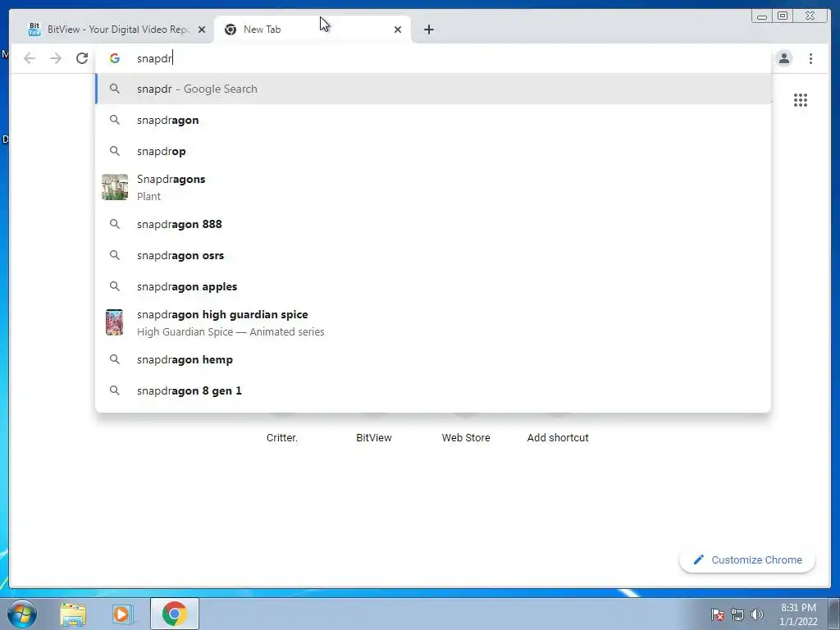840x630 pixels.
Task: Open the taskbar clock showing 8:31 PM
Action: (798, 614)
